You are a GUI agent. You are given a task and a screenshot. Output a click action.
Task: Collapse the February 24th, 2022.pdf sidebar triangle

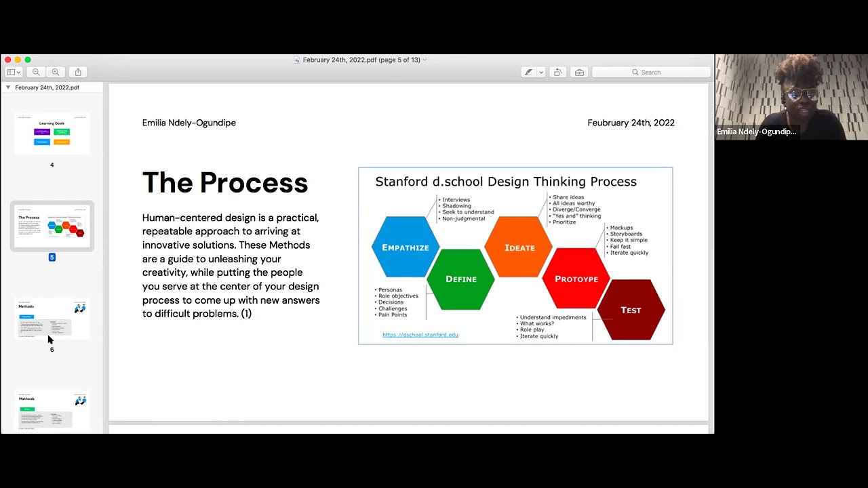coord(8,87)
